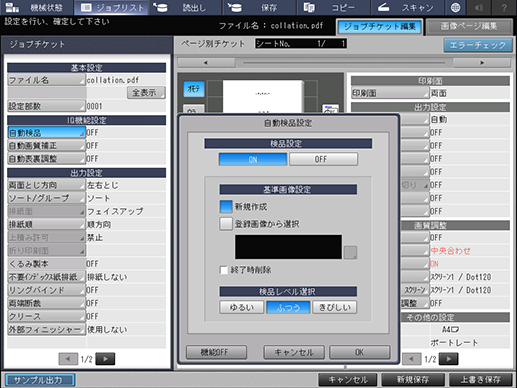Click the page preview thumbnail
Screen dimensions: 517x388
tap(263, 96)
